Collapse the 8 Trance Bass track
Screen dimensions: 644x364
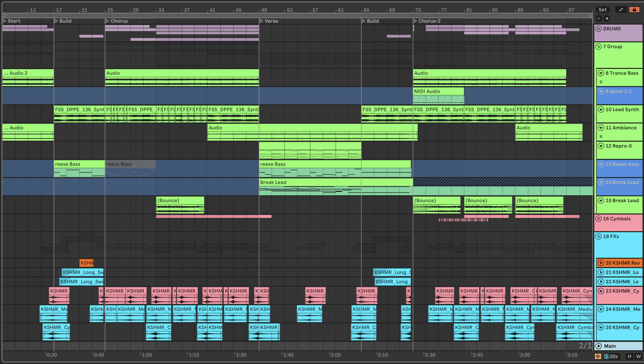coord(601,73)
